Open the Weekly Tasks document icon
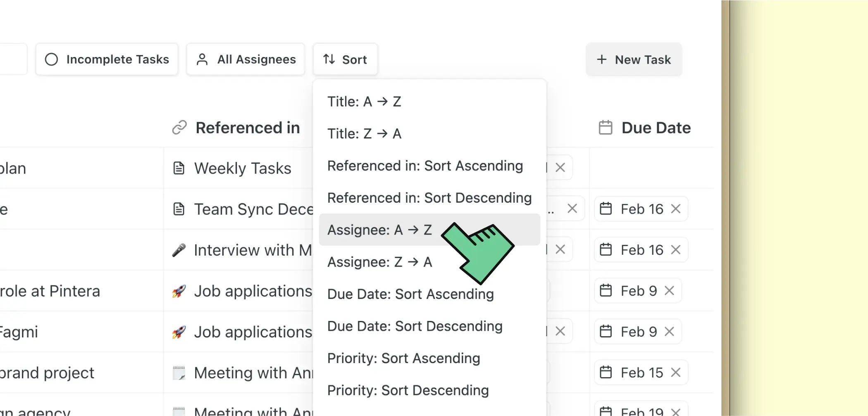Viewport: 868px width, 416px height. click(179, 168)
